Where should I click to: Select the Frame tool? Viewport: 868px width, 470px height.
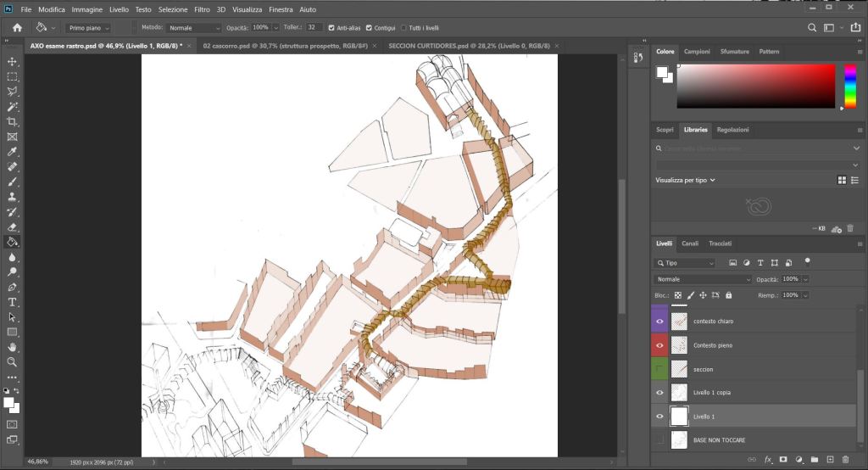[12, 137]
